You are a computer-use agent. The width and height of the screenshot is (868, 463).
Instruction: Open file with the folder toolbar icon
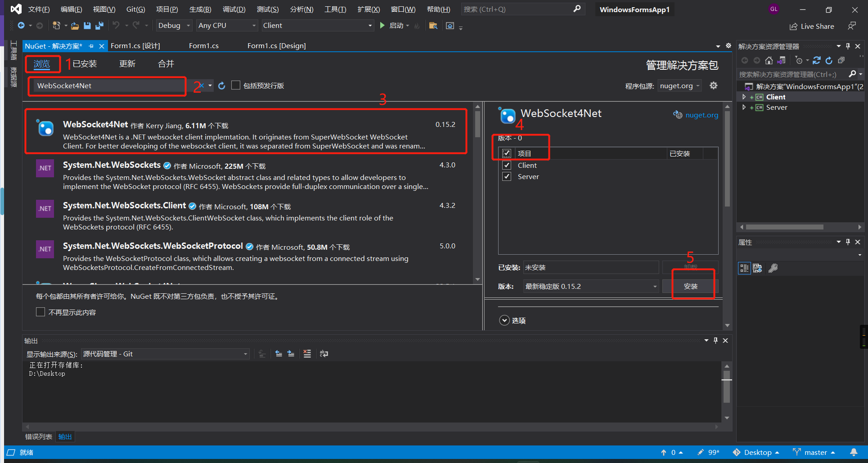tap(75, 26)
